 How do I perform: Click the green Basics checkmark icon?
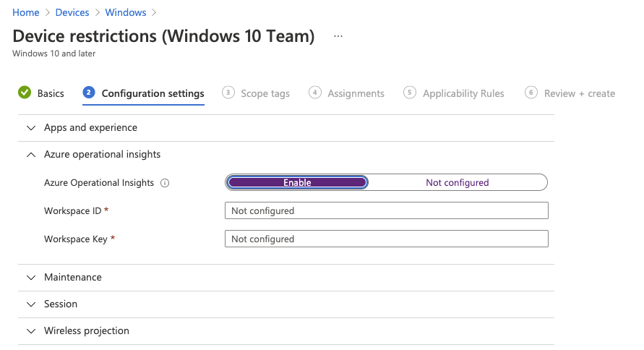(25, 93)
